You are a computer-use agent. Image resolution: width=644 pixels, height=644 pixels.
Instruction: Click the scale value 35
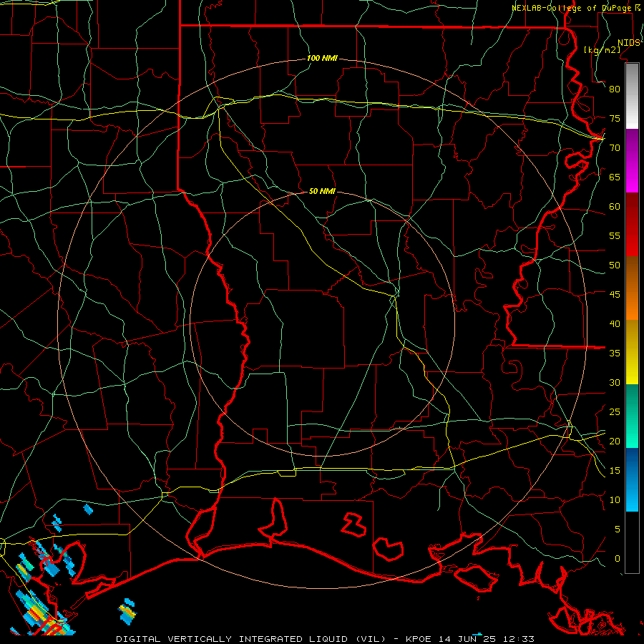(x=615, y=353)
